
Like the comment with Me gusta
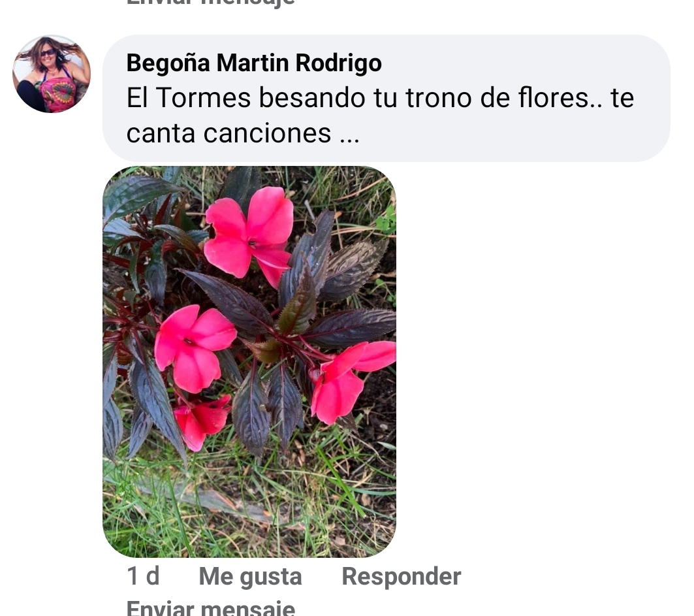coord(250,576)
